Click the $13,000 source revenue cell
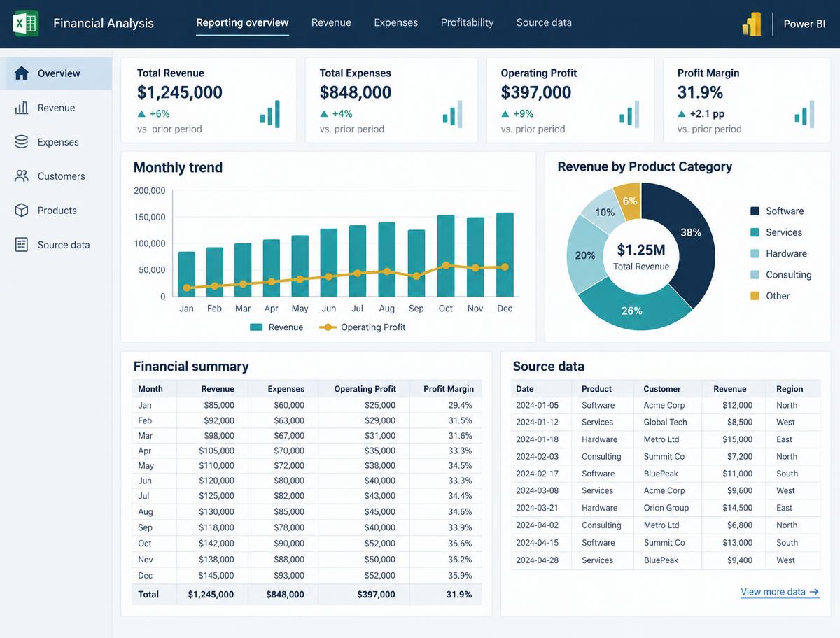The width and height of the screenshot is (840, 638). tap(738, 543)
